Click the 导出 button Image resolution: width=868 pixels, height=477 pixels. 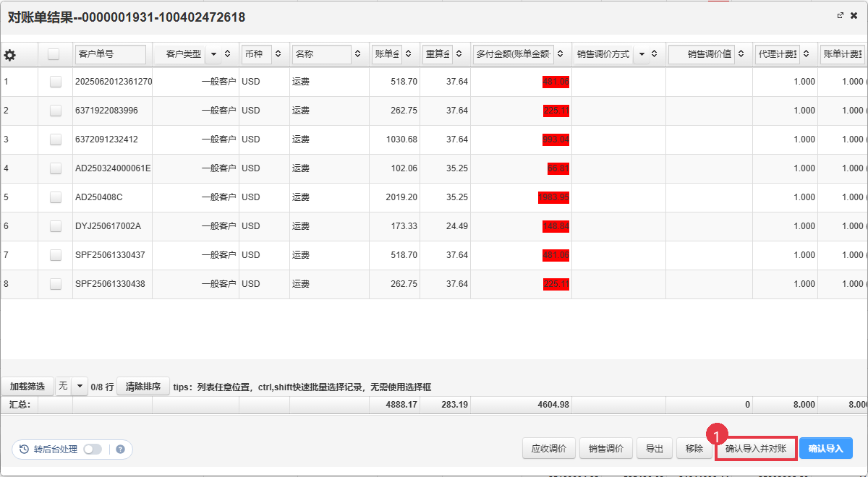(x=655, y=448)
